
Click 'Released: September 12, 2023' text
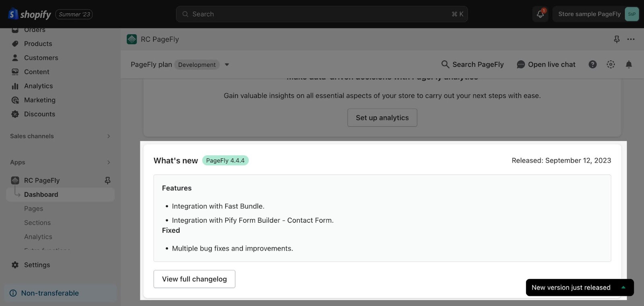tap(561, 160)
